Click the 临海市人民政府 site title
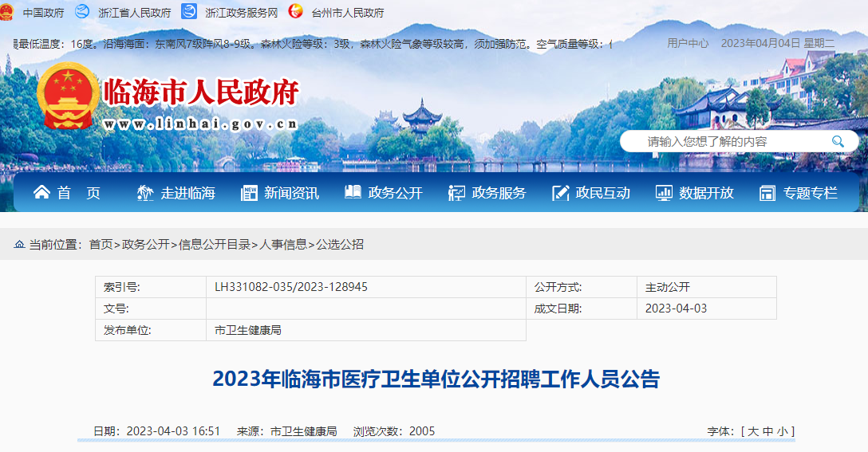 coord(201,92)
